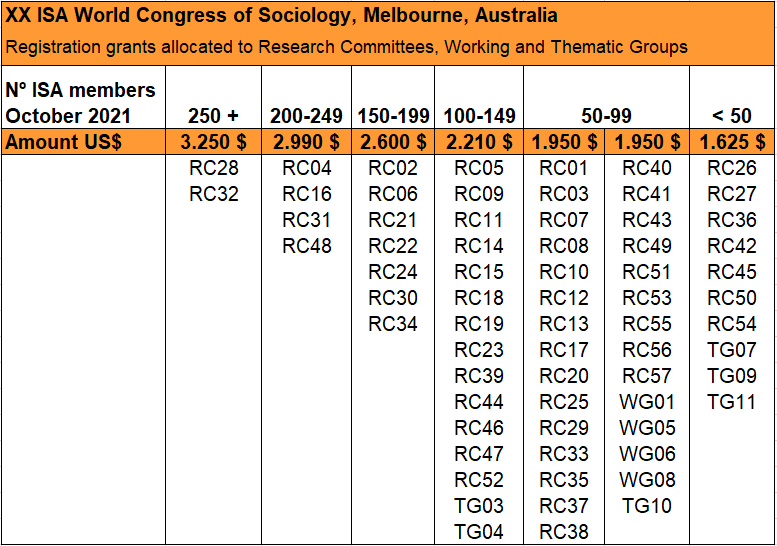
Task: Select the cell RC33
Action: click(564, 454)
